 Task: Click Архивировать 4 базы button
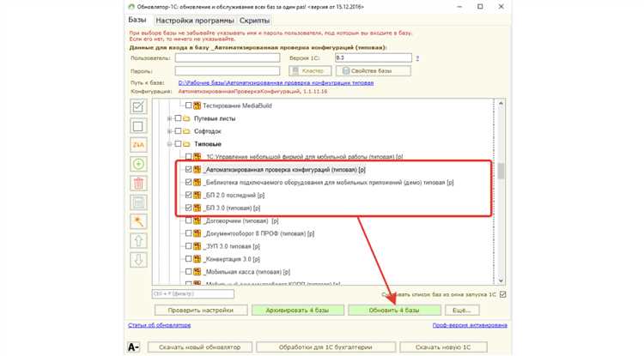[298, 310]
